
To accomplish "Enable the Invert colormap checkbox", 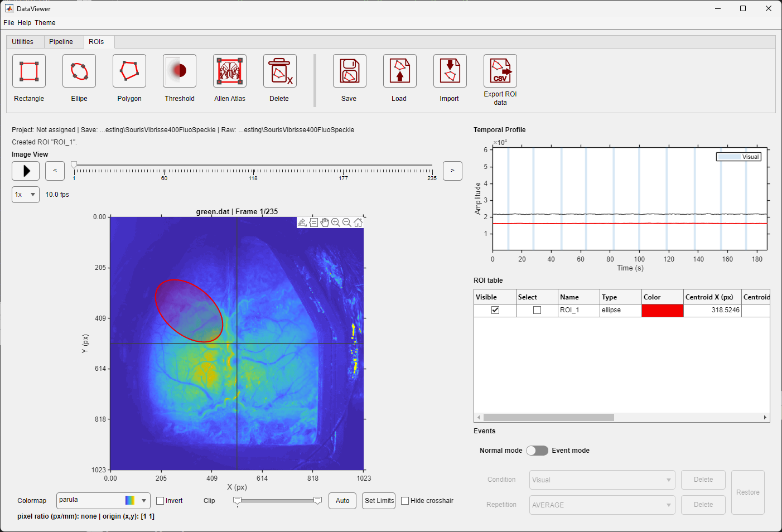I will point(160,501).
